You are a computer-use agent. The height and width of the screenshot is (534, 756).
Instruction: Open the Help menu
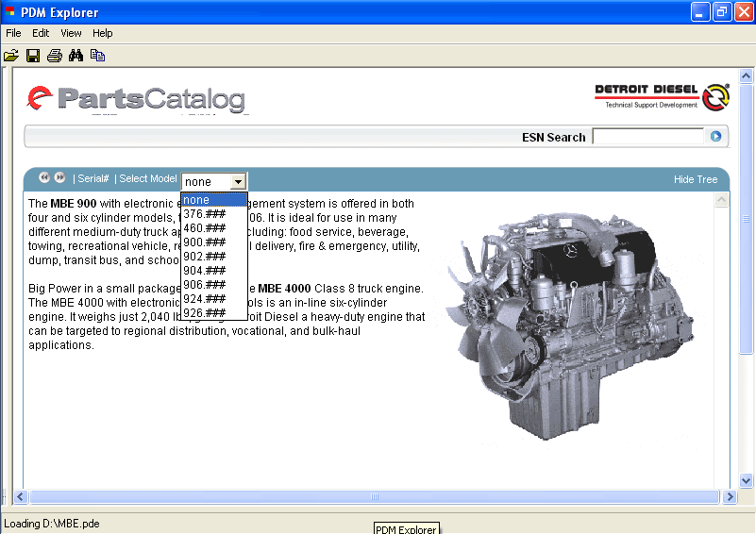102,33
